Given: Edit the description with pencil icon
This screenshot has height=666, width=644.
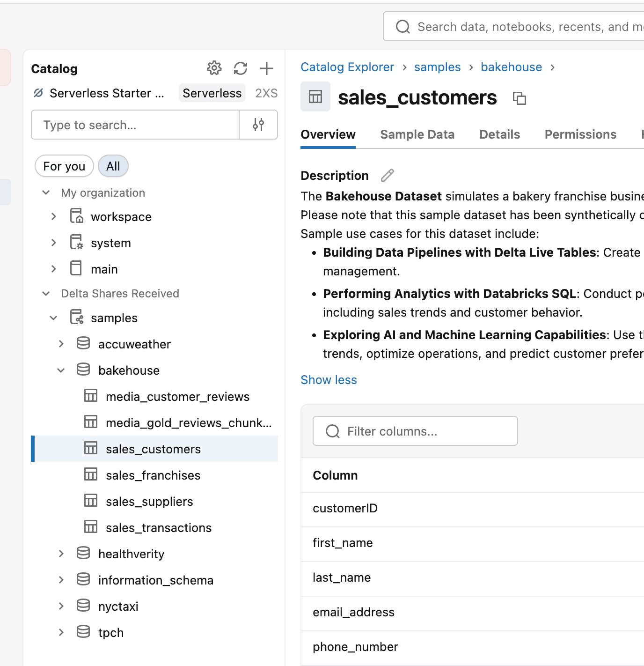Looking at the screenshot, I should 387,176.
